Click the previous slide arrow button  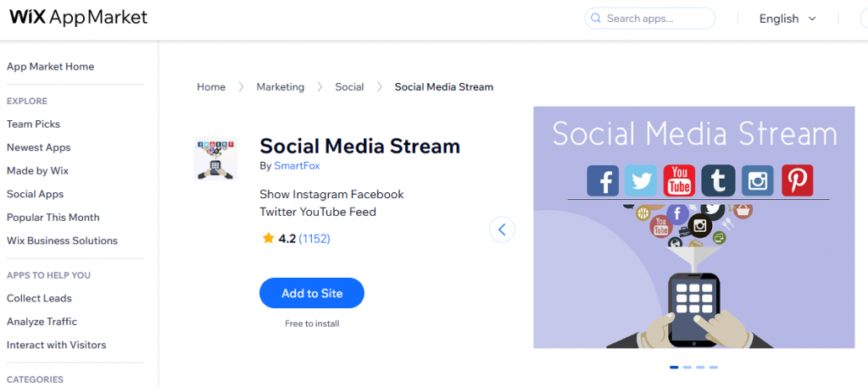502,229
